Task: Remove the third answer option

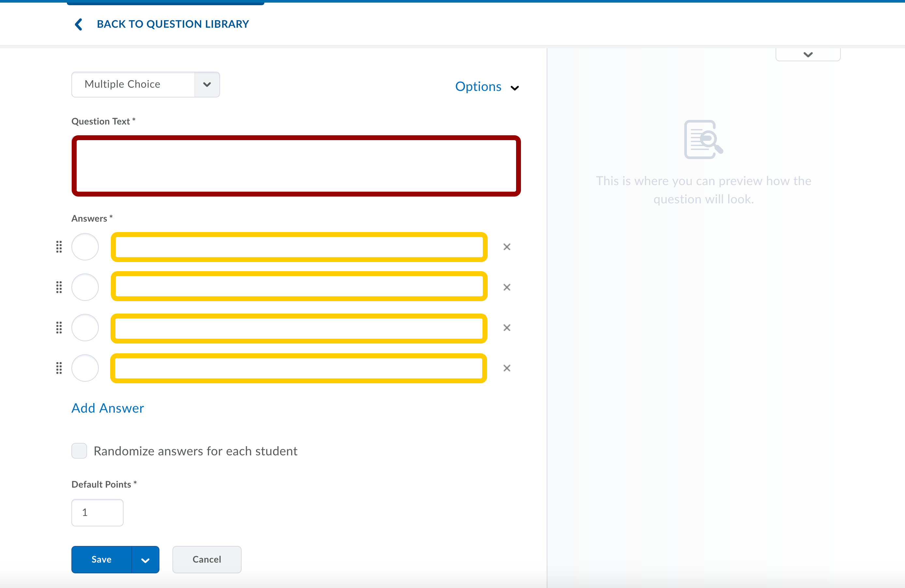Action: 507,328
